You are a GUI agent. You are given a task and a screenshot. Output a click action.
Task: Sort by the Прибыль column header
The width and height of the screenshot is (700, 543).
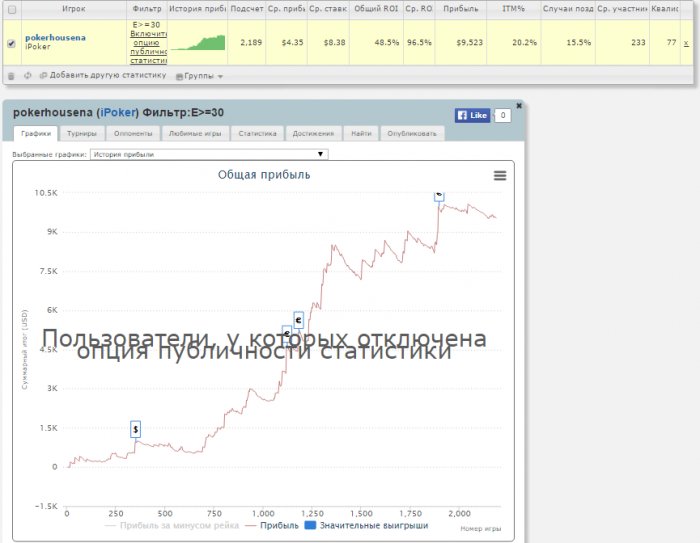click(461, 9)
